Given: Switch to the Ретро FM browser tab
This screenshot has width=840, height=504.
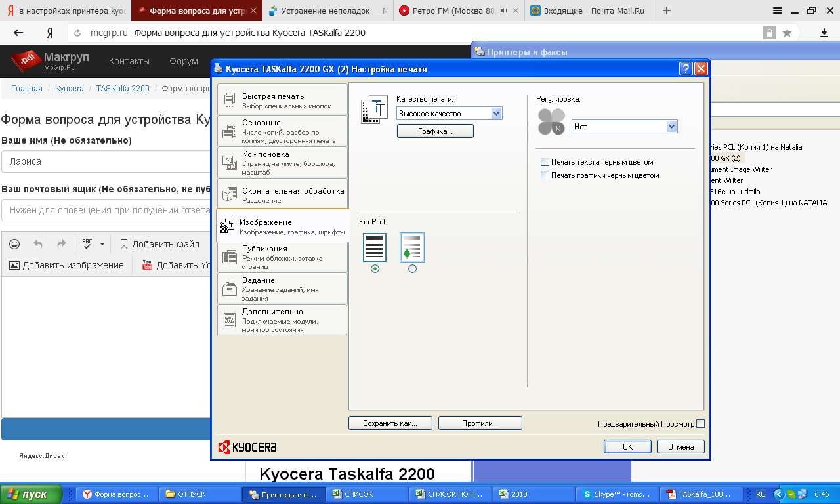Looking at the screenshot, I should pos(459,10).
